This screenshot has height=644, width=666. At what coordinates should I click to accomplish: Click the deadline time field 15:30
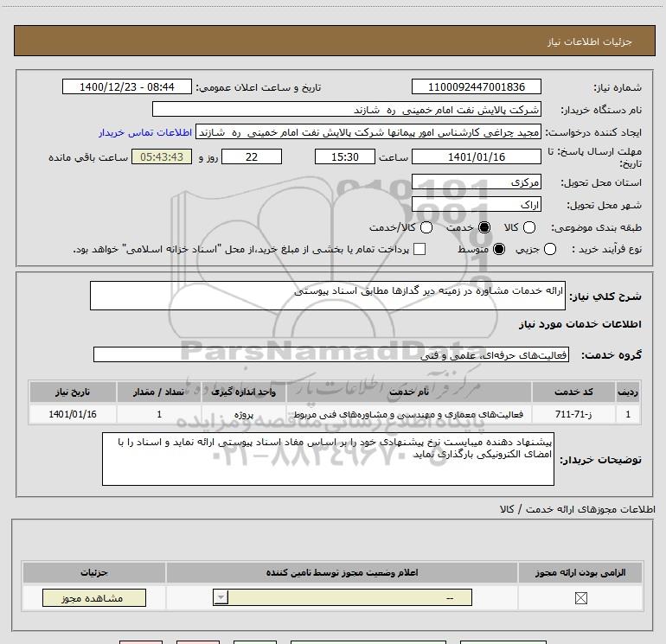coord(345,156)
